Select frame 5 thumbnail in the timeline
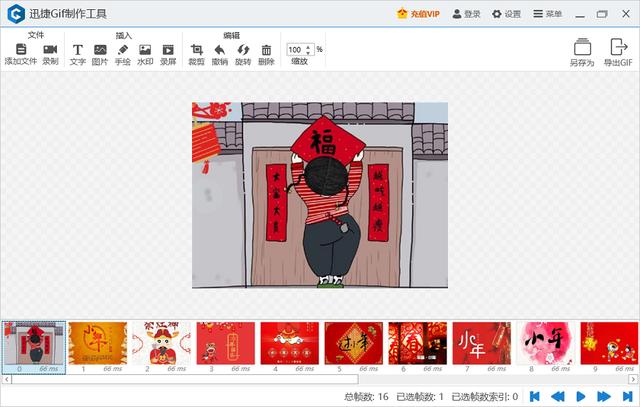The width and height of the screenshot is (640, 407). [x=354, y=343]
